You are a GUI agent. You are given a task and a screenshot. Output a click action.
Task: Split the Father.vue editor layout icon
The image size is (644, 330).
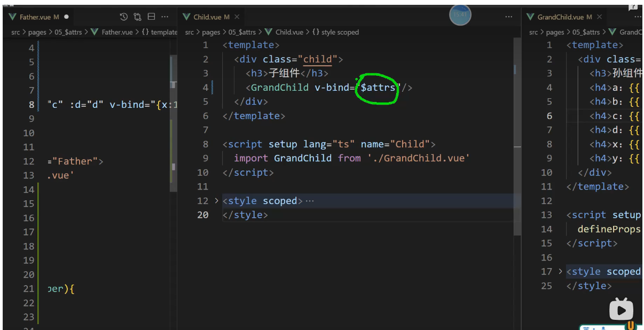[152, 17]
